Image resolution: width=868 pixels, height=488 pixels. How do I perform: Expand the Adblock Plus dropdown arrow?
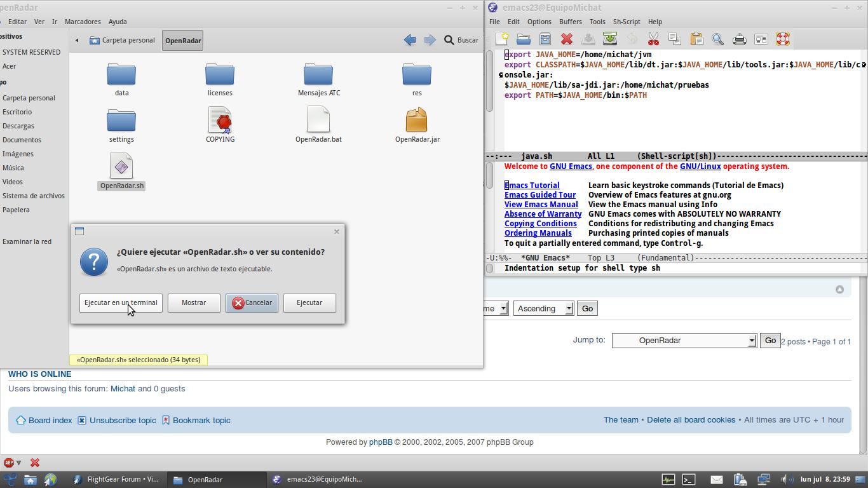18,463
